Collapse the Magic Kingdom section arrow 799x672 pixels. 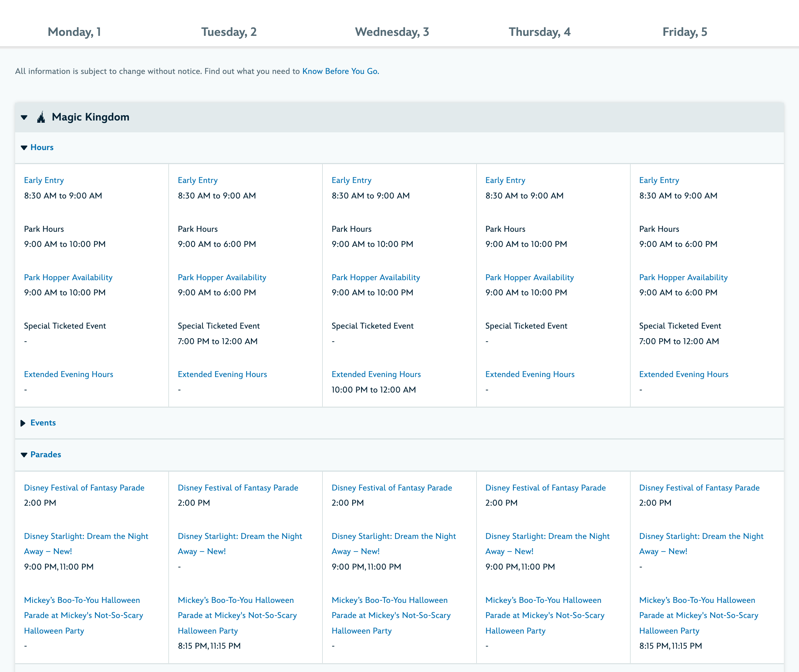tap(24, 117)
